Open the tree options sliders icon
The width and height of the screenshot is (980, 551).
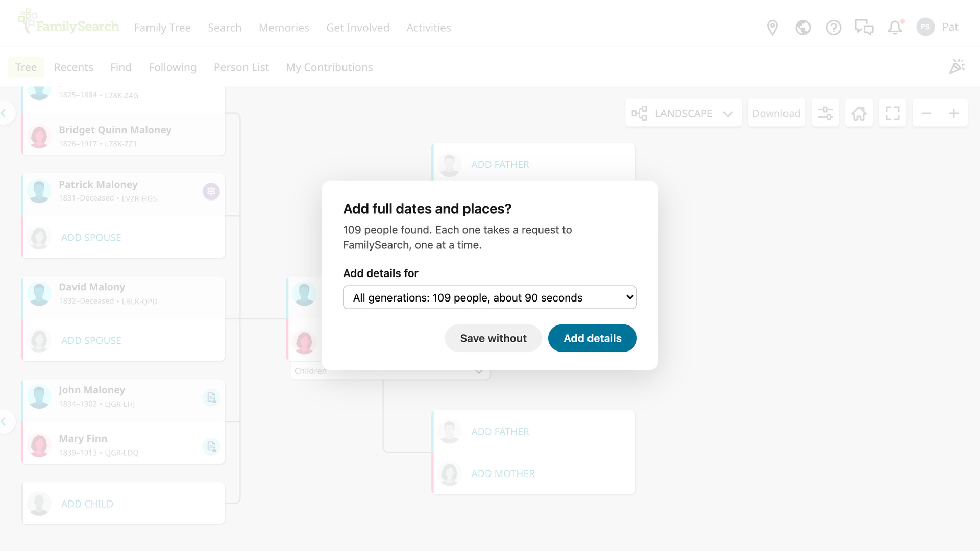[825, 113]
